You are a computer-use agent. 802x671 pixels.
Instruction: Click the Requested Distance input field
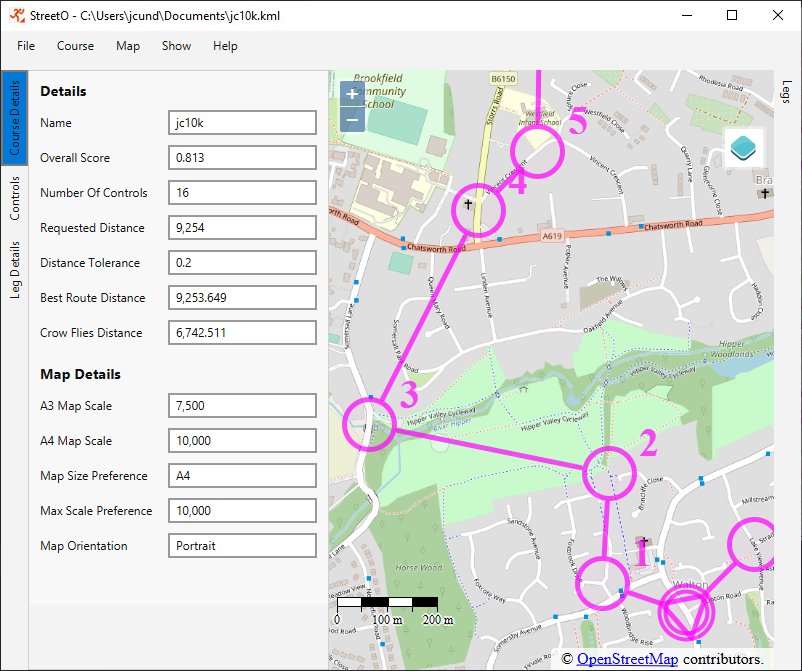[242, 228]
